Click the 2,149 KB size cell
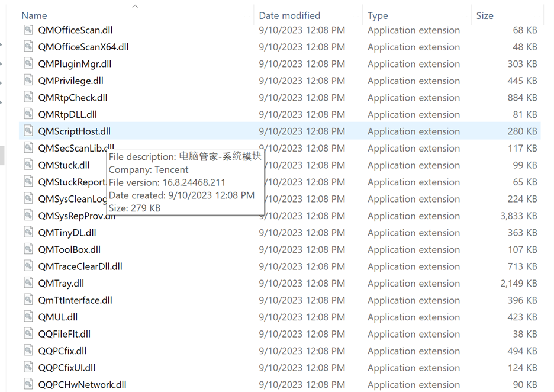Screen dimensions: 554x392 (518, 284)
